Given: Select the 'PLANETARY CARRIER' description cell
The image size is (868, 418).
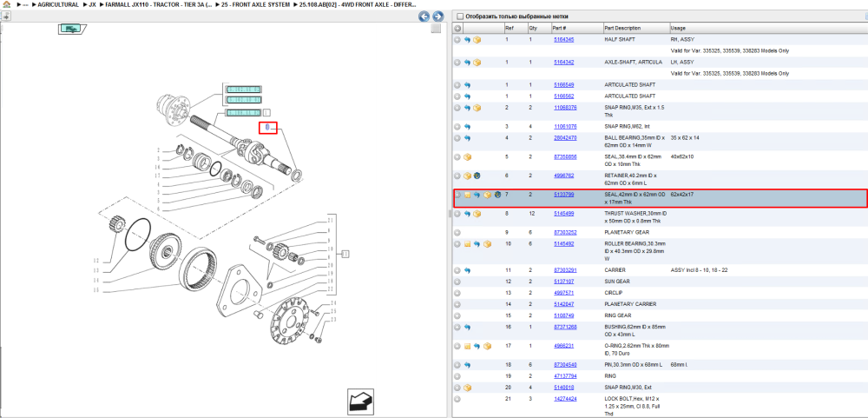Looking at the screenshot, I should click(630, 304).
